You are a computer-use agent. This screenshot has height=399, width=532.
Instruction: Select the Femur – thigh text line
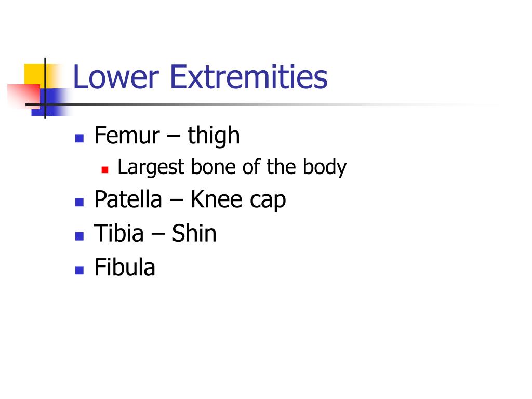tap(167, 136)
